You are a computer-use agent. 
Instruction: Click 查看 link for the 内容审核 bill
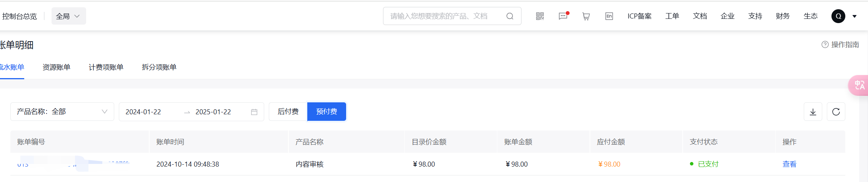(790, 164)
